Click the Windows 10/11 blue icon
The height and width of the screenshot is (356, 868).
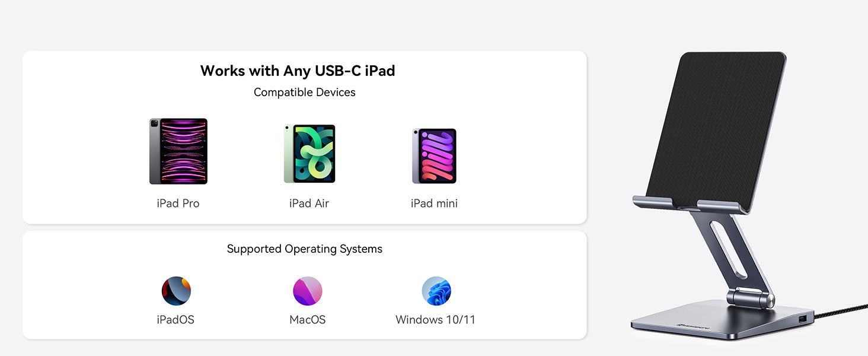[436, 291]
